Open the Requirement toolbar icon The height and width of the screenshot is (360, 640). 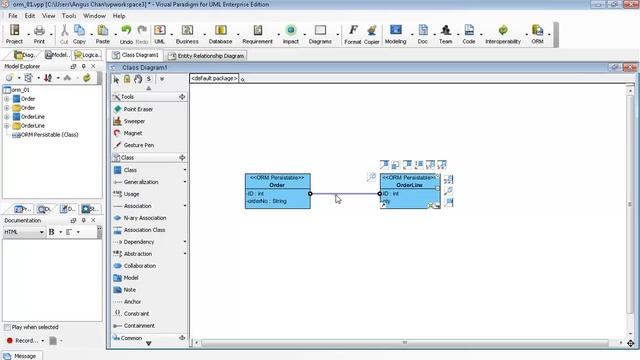coord(257,34)
